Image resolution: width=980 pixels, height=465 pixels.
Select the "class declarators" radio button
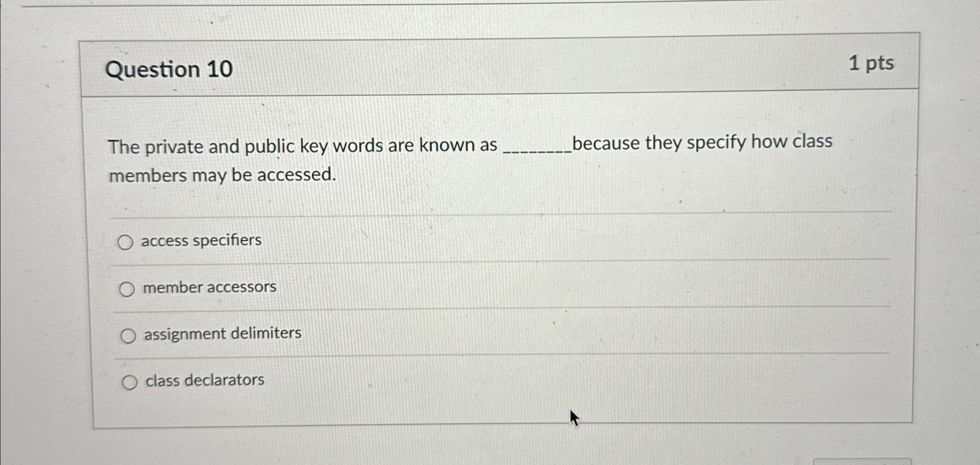[131, 382]
